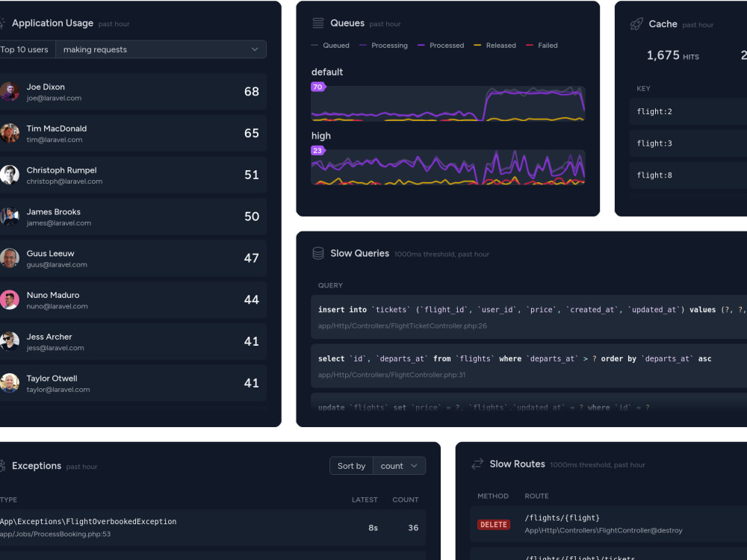The height and width of the screenshot is (560, 747).
Task: Click the flight:3 cache key
Action: tap(654, 143)
